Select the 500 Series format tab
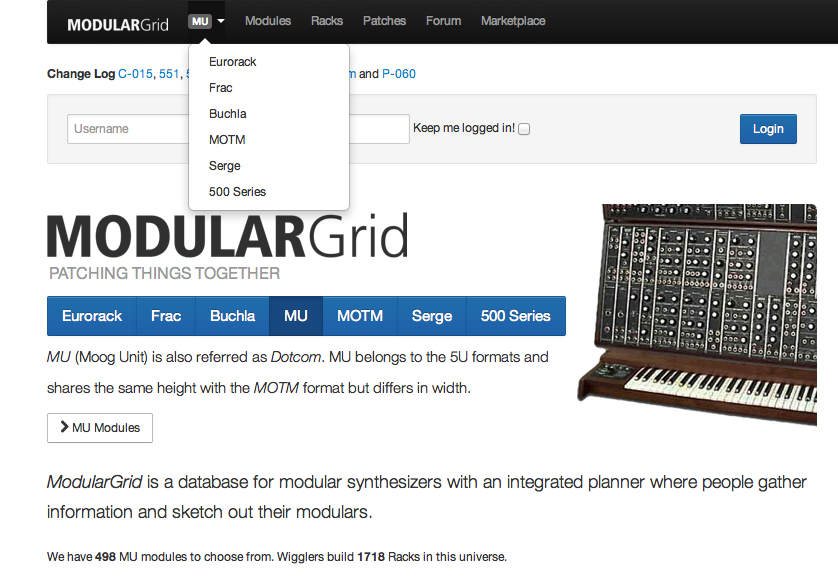Screen dimensions: 838x581 tap(516, 316)
